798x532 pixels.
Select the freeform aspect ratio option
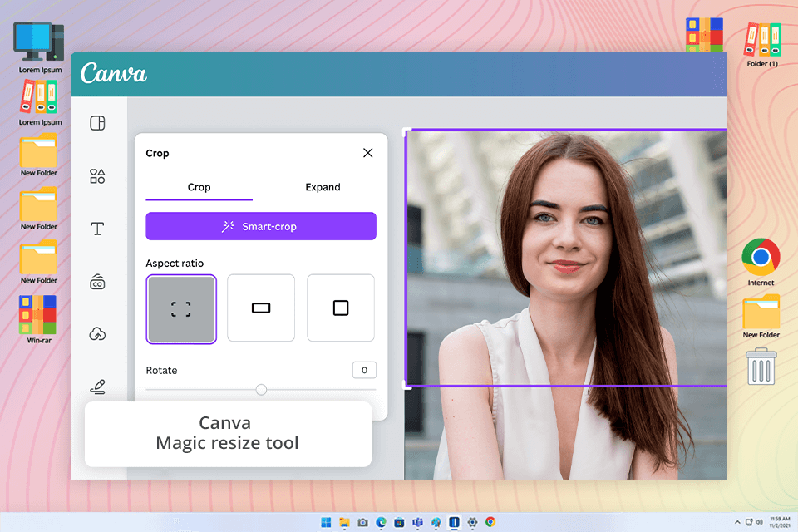[x=181, y=309]
